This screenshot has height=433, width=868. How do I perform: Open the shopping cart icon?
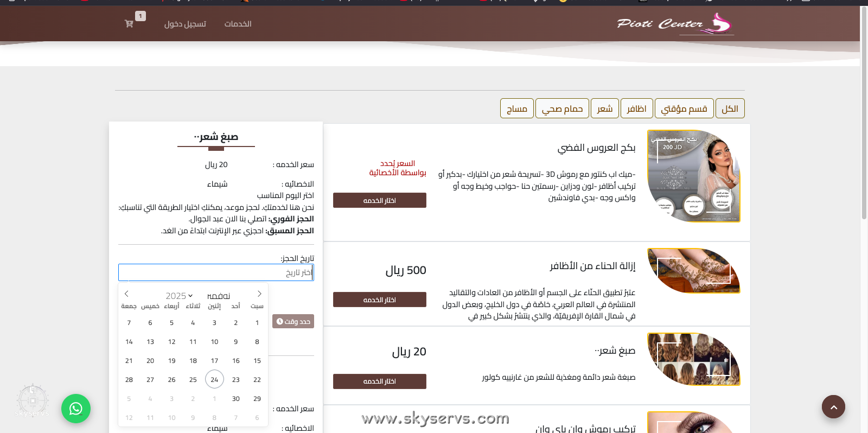129,24
